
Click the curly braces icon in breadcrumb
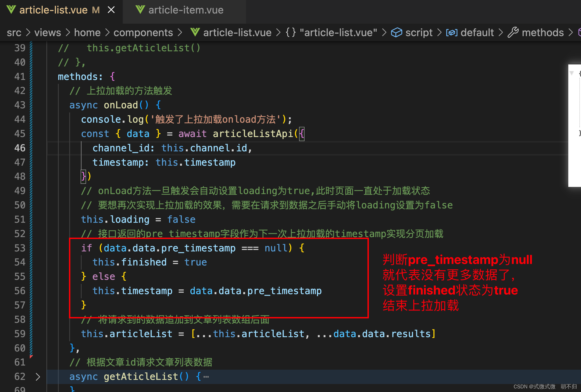290,33
